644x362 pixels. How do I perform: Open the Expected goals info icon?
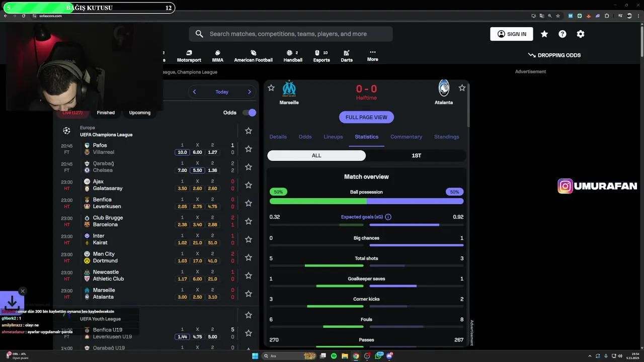(388, 217)
